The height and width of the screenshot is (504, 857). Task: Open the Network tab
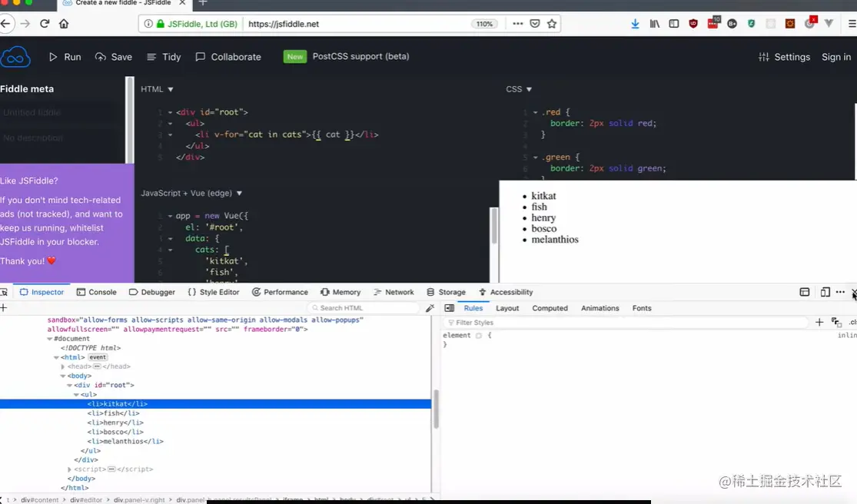coord(394,292)
